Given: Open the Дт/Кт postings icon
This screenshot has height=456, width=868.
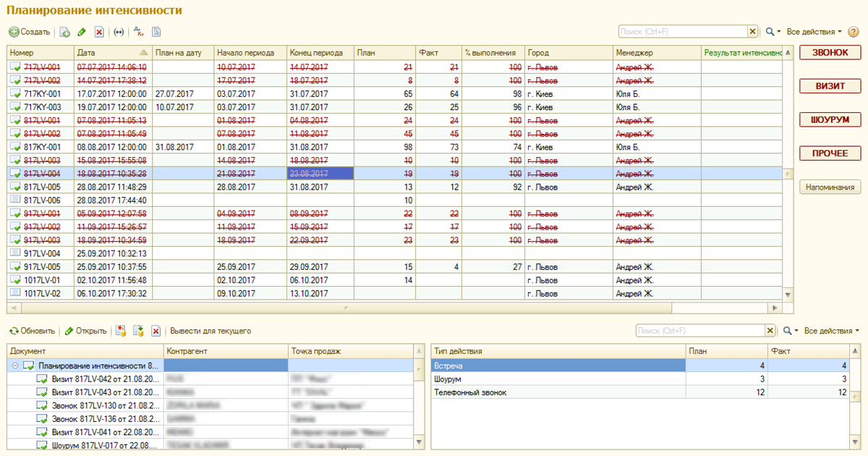Looking at the screenshot, I should [x=140, y=32].
